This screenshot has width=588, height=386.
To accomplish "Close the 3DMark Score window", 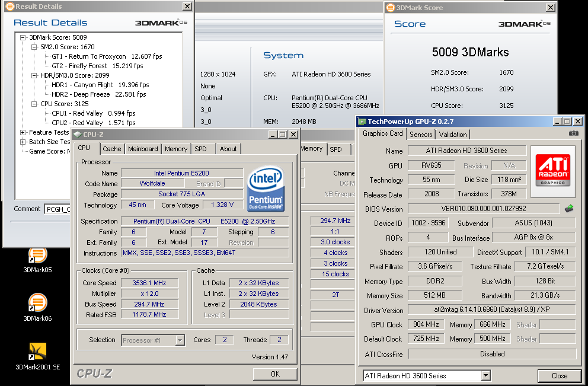I will 551,8.
